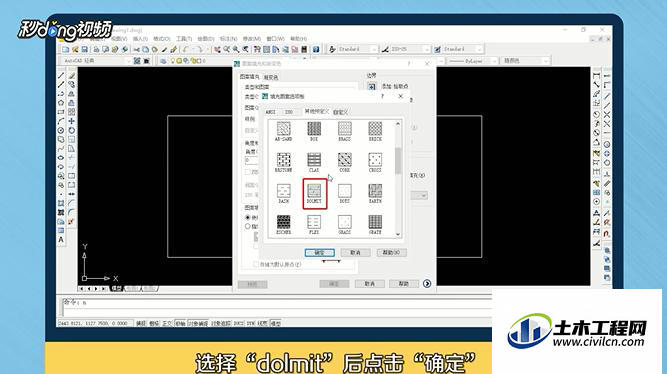Toggle the store as default origin checkbox
Image resolution: width=667 pixels, height=374 pixels.
pos(255,264)
